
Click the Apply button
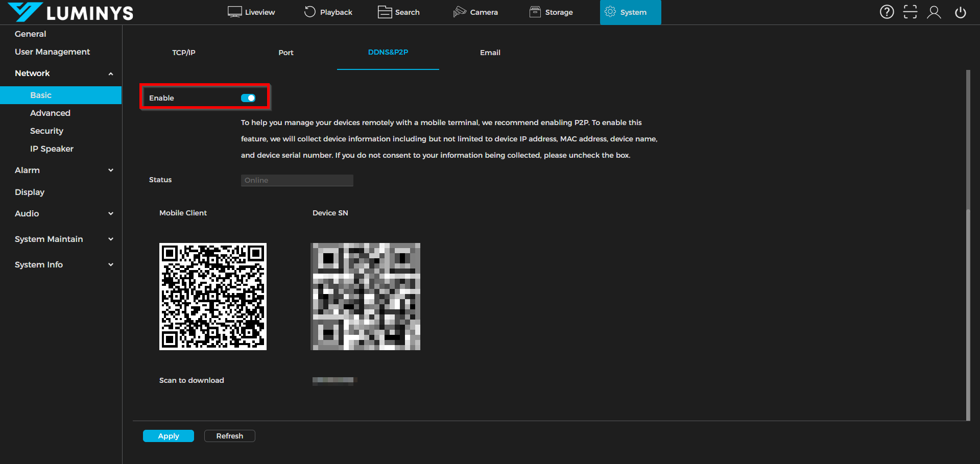pyautogui.click(x=168, y=436)
